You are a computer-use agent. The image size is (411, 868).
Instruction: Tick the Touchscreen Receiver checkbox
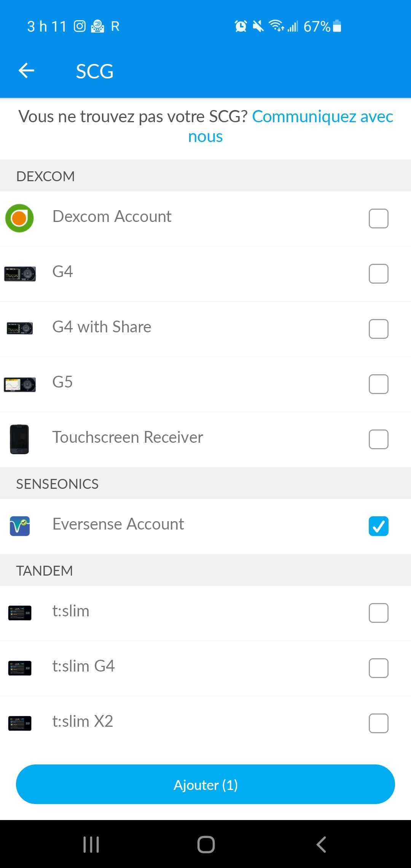pos(379,439)
